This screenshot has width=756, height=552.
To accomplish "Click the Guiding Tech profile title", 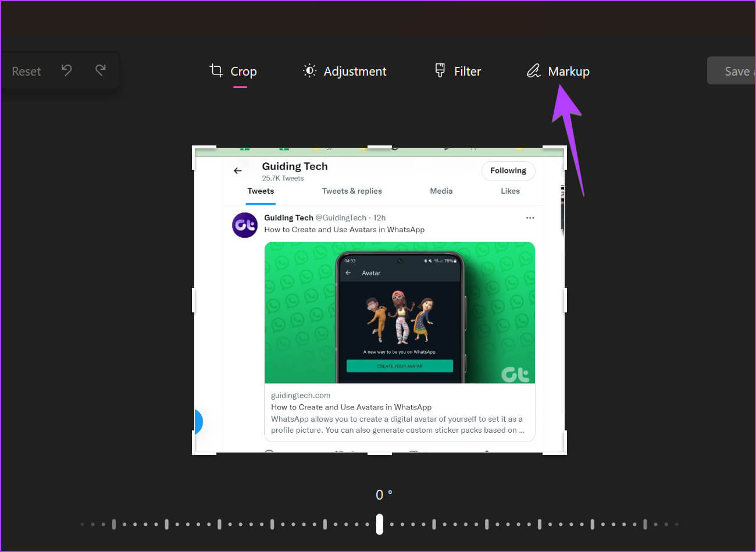I will point(295,166).
